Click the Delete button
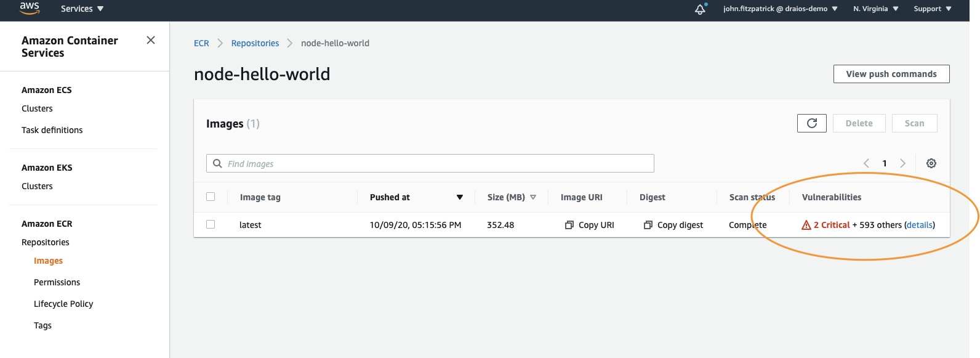 point(859,123)
